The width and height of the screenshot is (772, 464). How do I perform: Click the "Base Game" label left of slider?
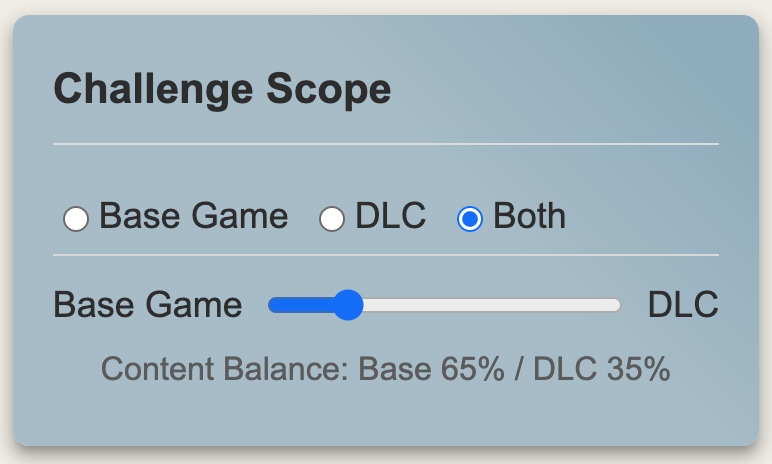pyautogui.click(x=147, y=305)
